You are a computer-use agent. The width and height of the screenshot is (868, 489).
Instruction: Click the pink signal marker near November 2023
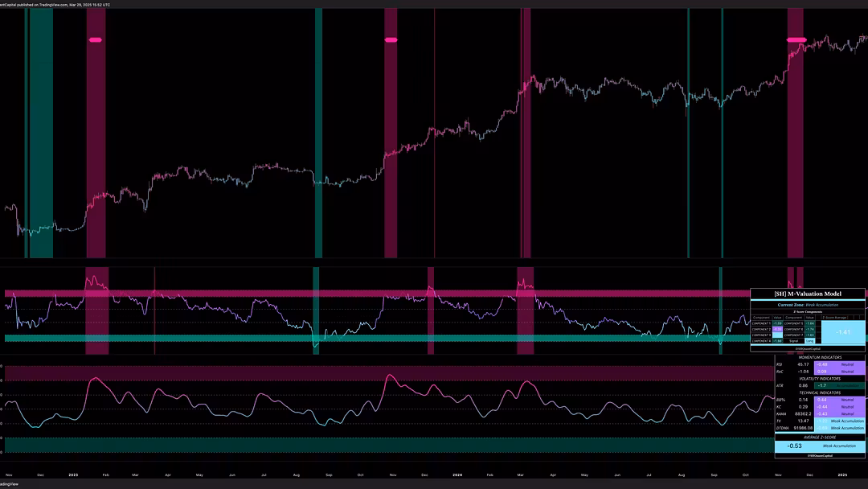[391, 40]
